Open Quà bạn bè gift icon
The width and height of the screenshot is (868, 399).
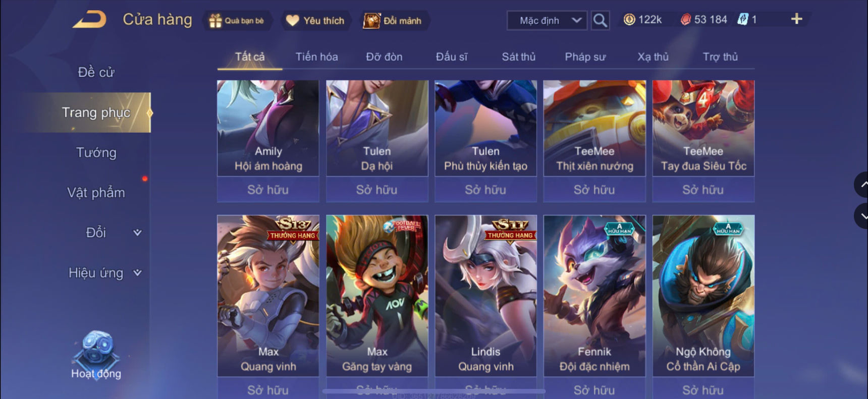[215, 21]
